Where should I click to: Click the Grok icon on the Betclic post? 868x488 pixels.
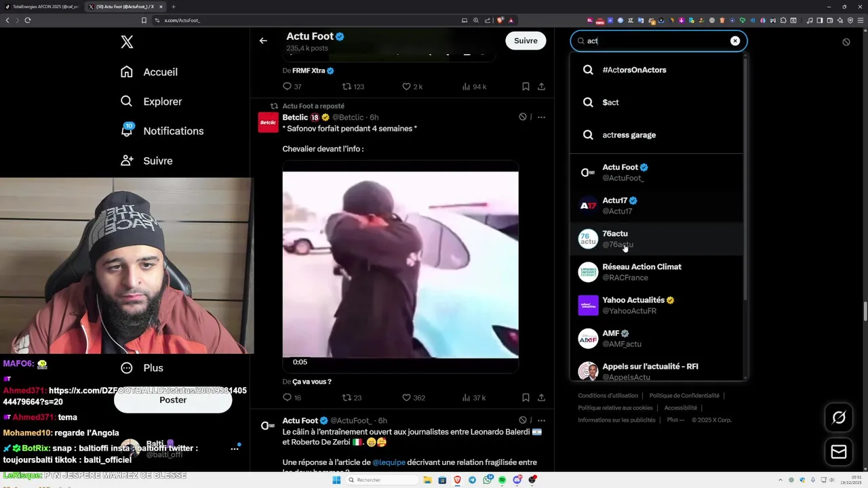click(x=523, y=117)
